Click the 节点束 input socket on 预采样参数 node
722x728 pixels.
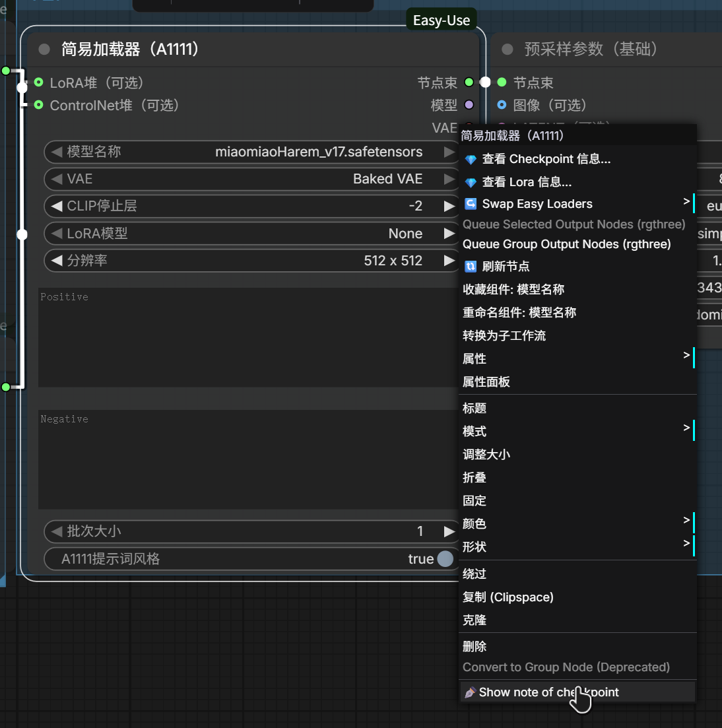click(502, 83)
